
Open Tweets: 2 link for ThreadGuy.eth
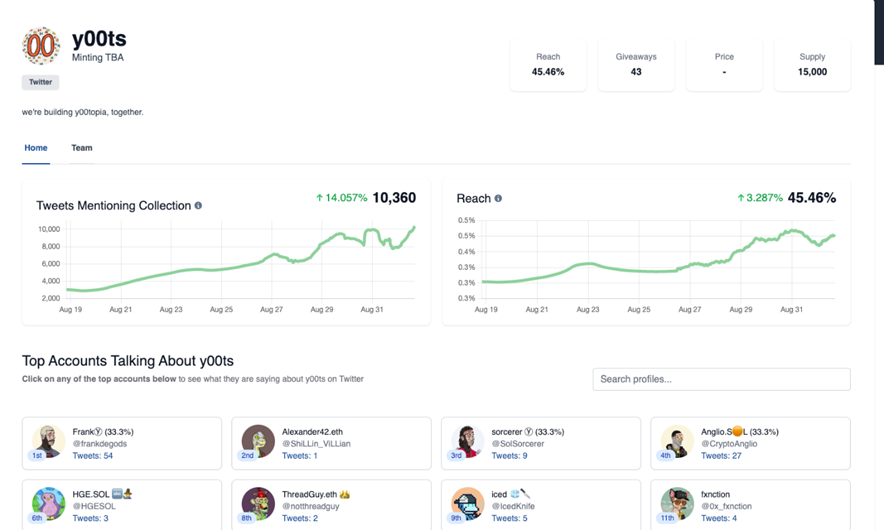[x=300, y=518]
